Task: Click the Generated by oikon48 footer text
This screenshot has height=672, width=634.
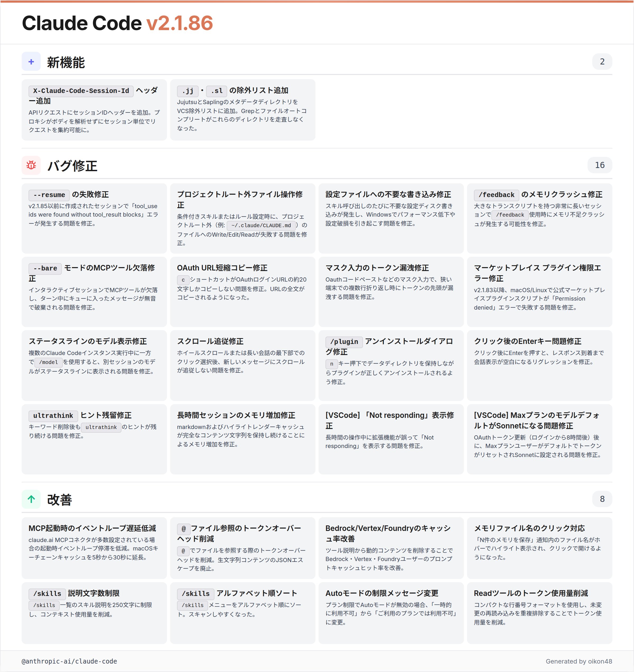Action: click(x=579, y=661)
